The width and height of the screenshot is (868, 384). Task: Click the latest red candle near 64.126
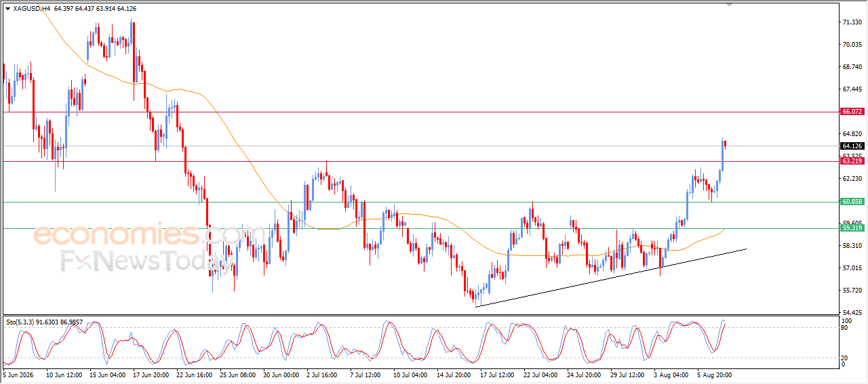pos(726,144)
